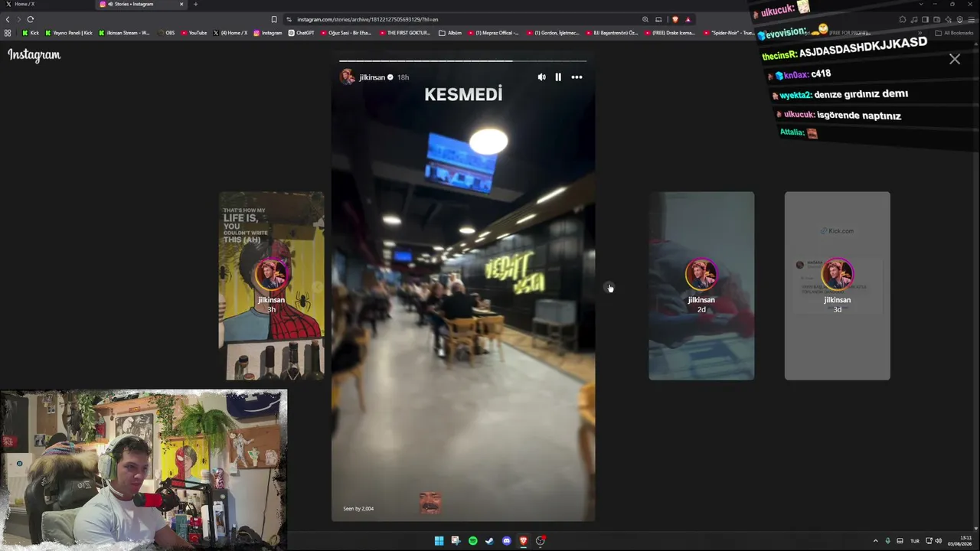The width and height of the screenshot is (980, 551).
Task: Open the Kick bookmark
Action: (31, 33)
